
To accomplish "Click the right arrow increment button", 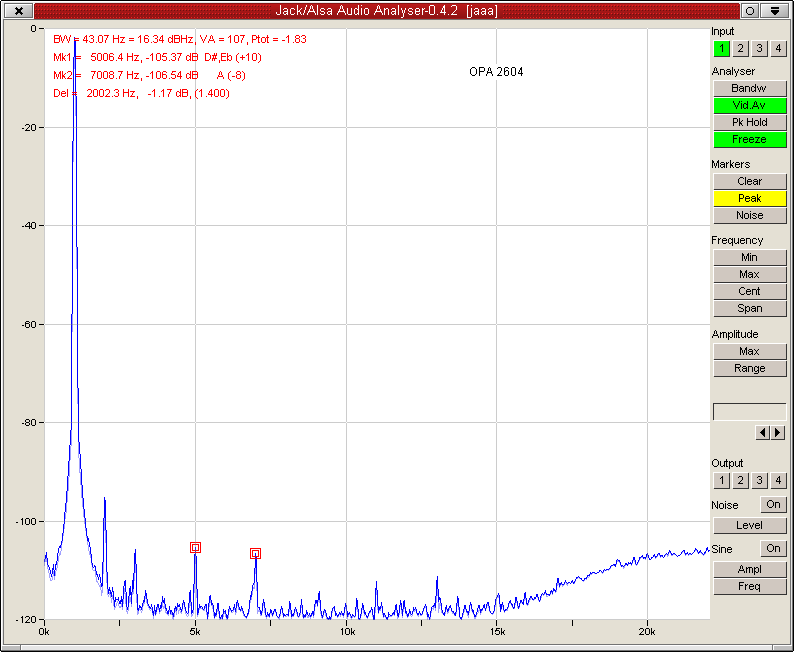I will [778, 432].
